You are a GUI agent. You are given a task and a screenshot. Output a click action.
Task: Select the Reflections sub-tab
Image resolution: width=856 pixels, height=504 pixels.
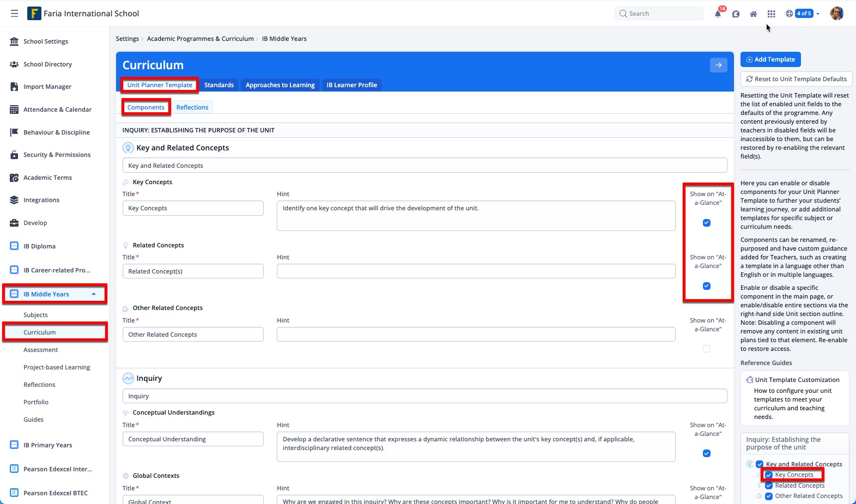pos(192,107)
